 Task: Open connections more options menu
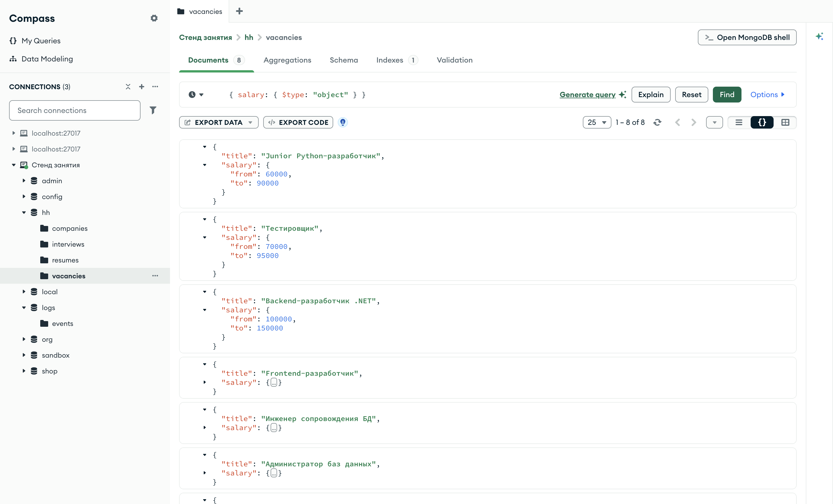click(x=155, y=87)
